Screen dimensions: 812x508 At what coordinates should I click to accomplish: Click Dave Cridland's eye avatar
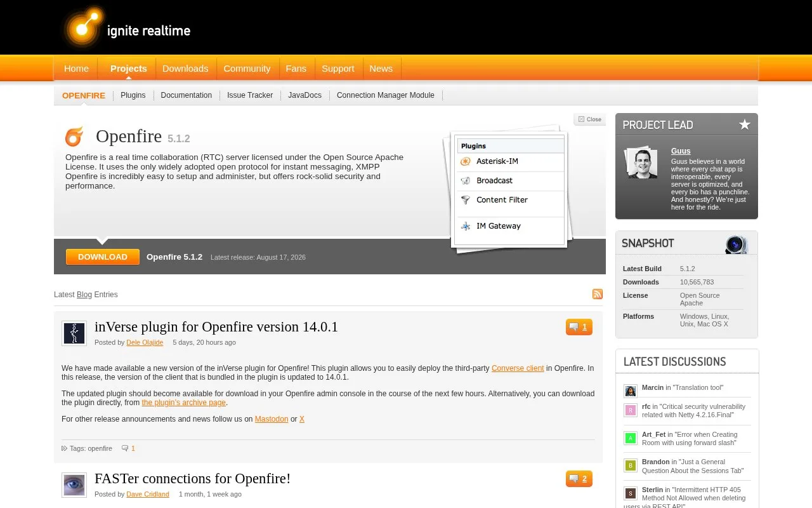click(74, 485)
